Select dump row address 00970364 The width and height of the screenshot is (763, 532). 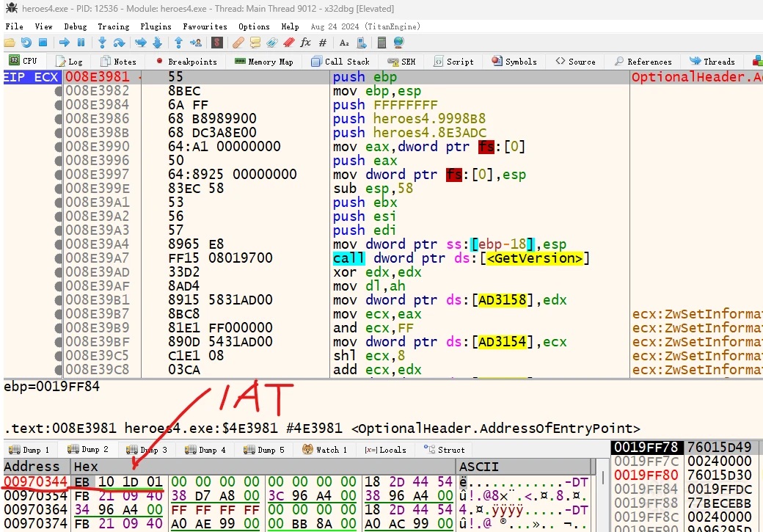35,509
